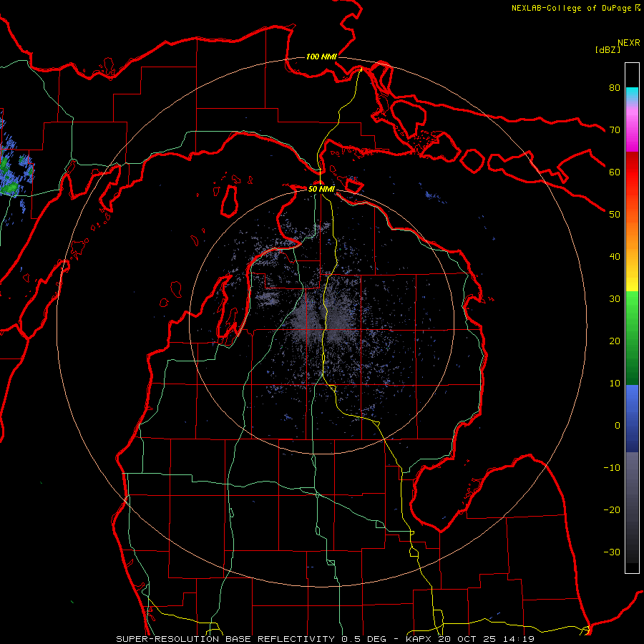Click the cyan segment at the top of the color bar
This screenshot has width=644, height=644.
632,94
